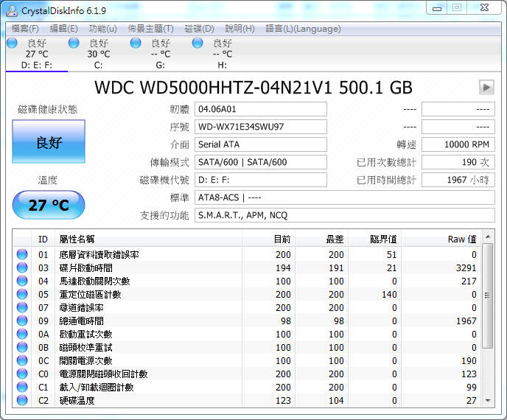The height and width of the screenshot is (420, 507).
Task: Click the CrystalDiskInfo title bar icon
Action: click(12, 10)
